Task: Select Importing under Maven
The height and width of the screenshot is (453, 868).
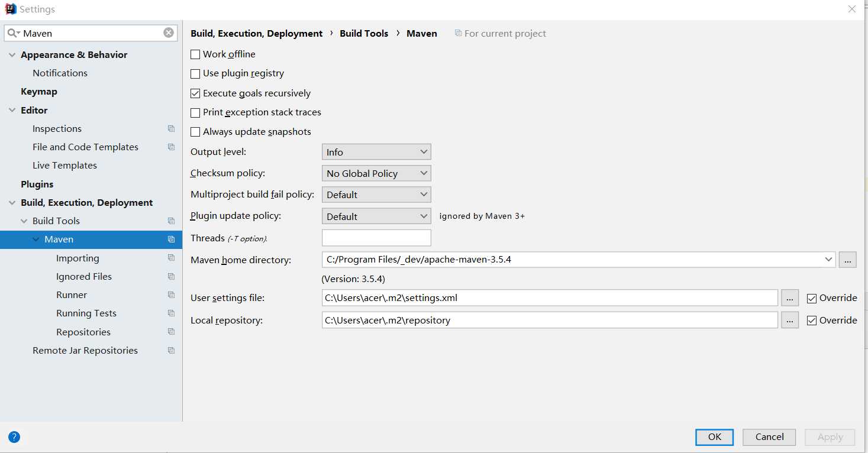Action: coord(78,258)
